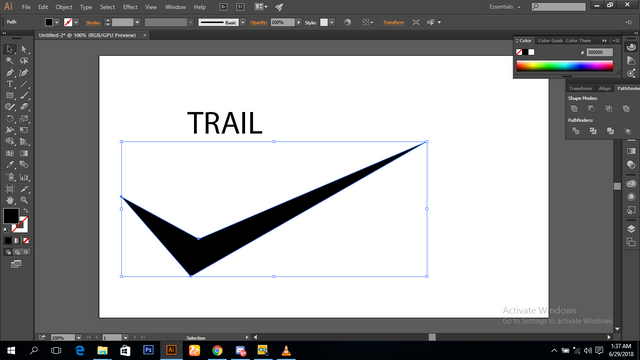Select the Pen tool
The height and width of the screenshot is (360, 640).
(10, 73)
